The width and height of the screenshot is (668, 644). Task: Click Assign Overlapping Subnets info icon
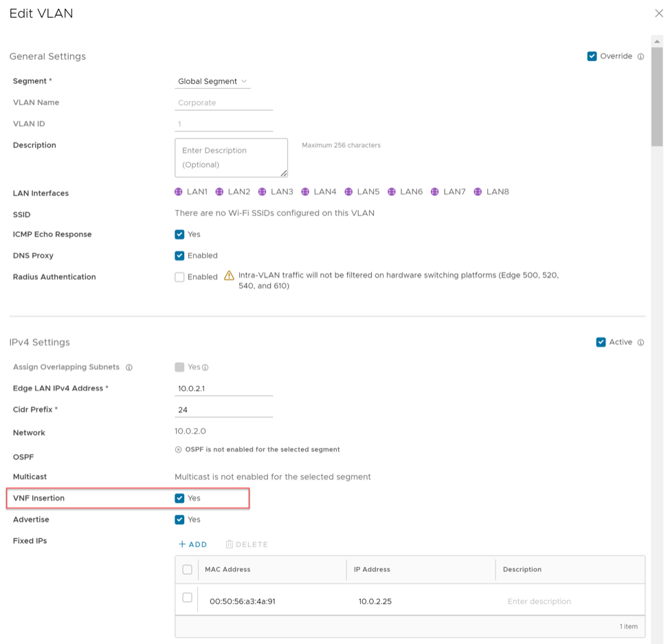129,368
